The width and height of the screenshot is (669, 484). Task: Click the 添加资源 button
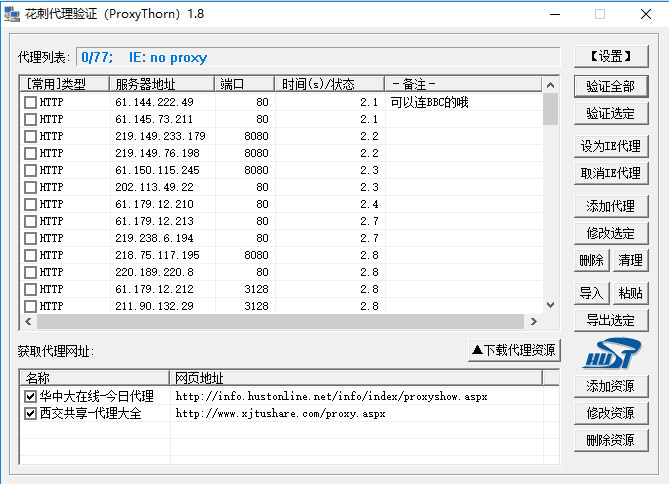coord(610,387)
